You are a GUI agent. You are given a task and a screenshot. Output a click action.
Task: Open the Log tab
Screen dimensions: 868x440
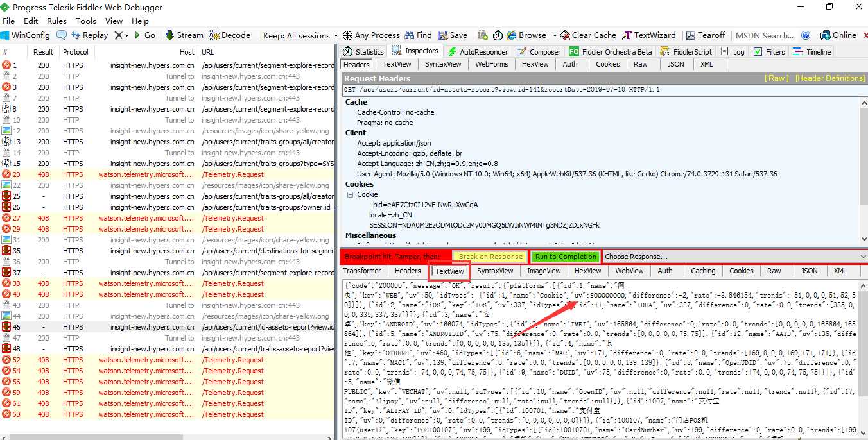[x=733, y=52]
